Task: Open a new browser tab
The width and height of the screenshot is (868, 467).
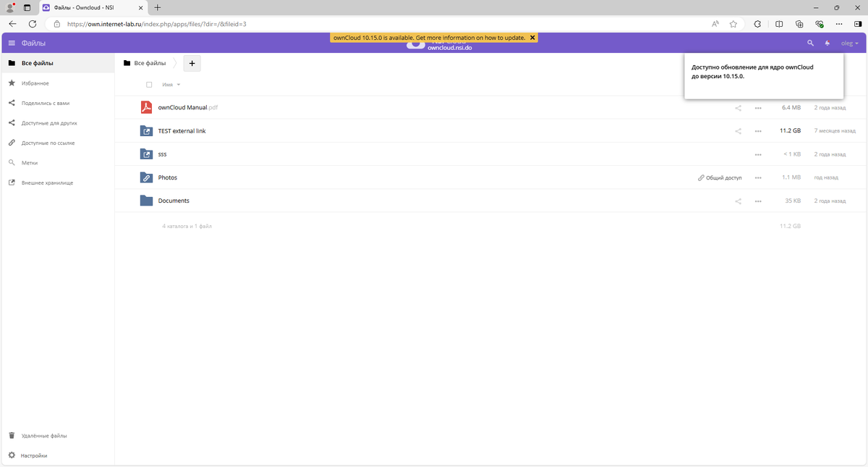Action: pyautogui.click(x=158, y=7)
